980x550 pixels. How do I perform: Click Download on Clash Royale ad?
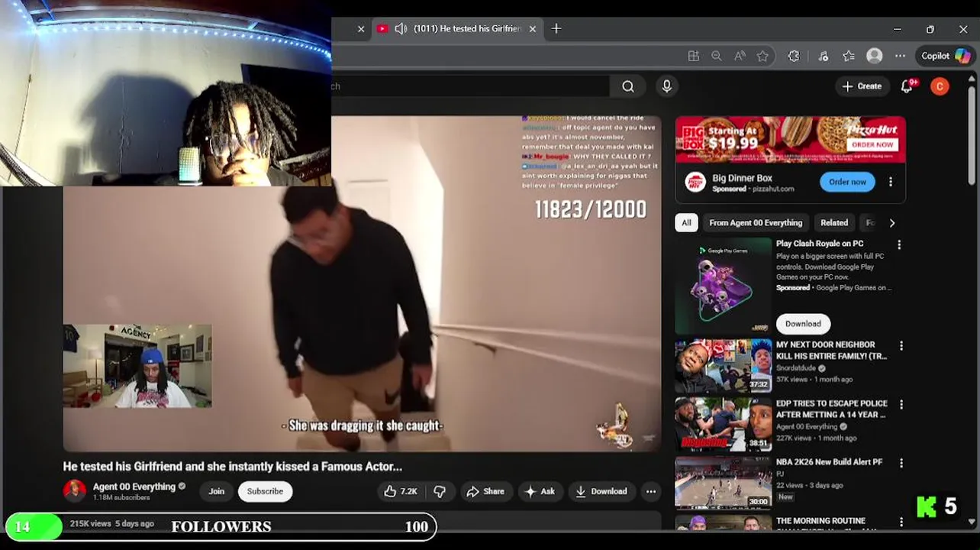point(803,324)
